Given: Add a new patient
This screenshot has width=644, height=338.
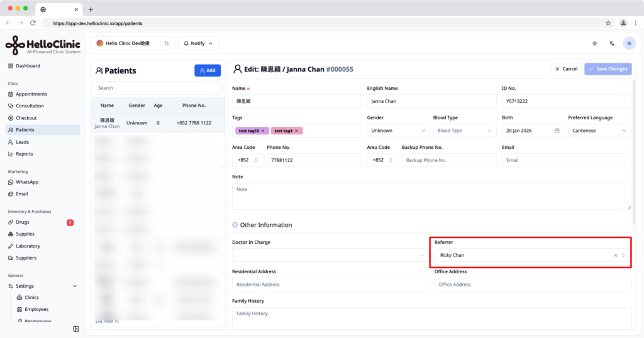Looking at the screenshot, I should pos(208,70).
